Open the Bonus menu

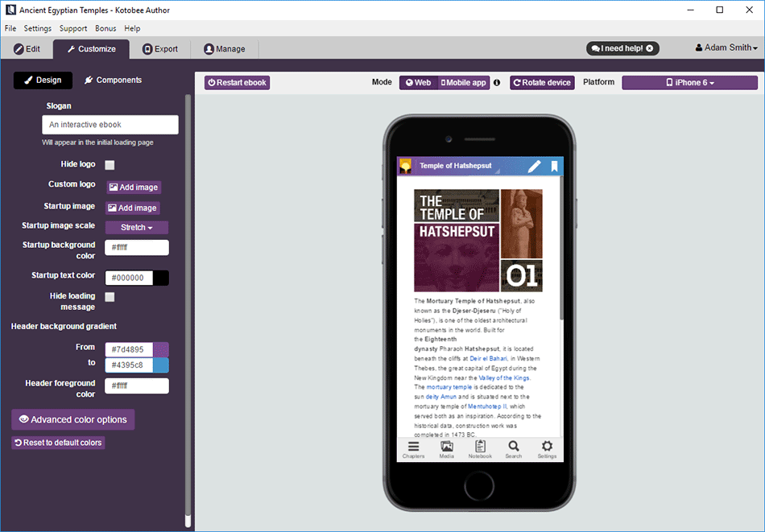[x=105, y=28]
